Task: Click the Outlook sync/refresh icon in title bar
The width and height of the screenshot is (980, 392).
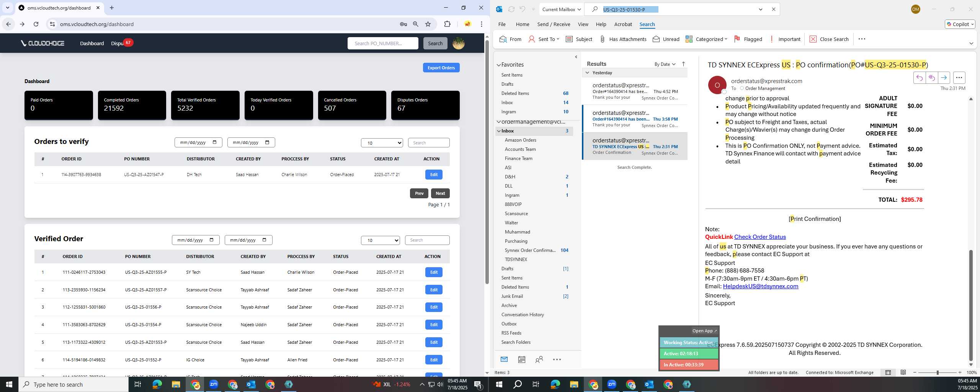Action: [511, 9]
